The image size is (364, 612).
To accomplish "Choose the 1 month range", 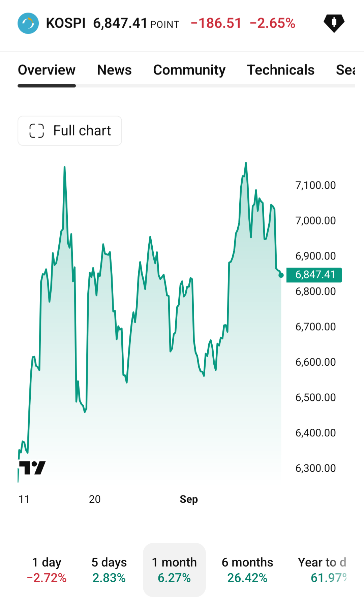I will tap(174, 570).
